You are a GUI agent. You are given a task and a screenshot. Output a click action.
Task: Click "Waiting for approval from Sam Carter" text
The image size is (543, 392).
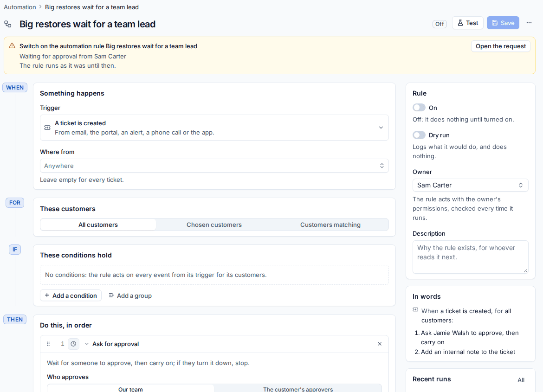coord(73,56)
